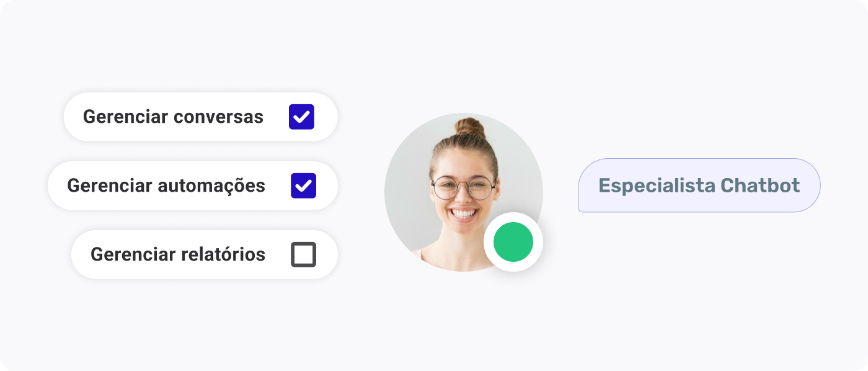The image size is (868, 371).
Task: Open the smiling woman's profile avatar
Action: 464,192
